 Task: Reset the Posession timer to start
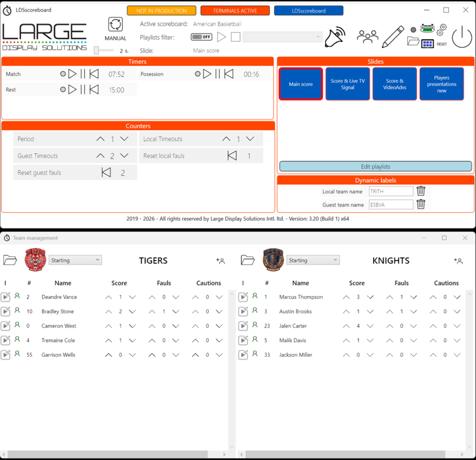coord(229,74)
